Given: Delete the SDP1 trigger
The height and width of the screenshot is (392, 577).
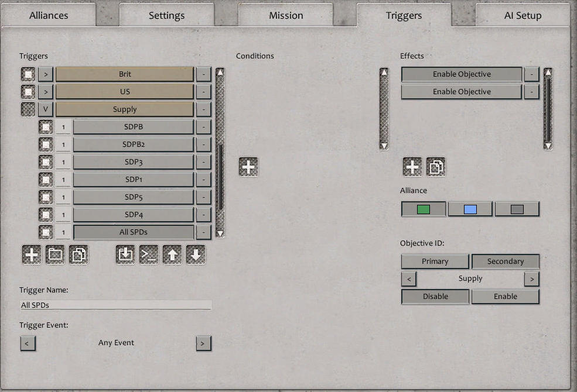Looking at the screenshot, I should tap(203, 180).
